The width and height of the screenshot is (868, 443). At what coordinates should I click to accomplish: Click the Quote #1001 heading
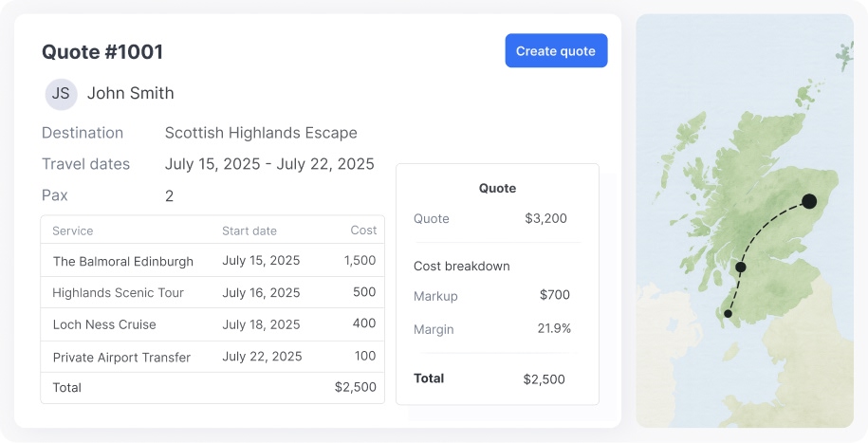pyautogui.click(x=102, y=52)
